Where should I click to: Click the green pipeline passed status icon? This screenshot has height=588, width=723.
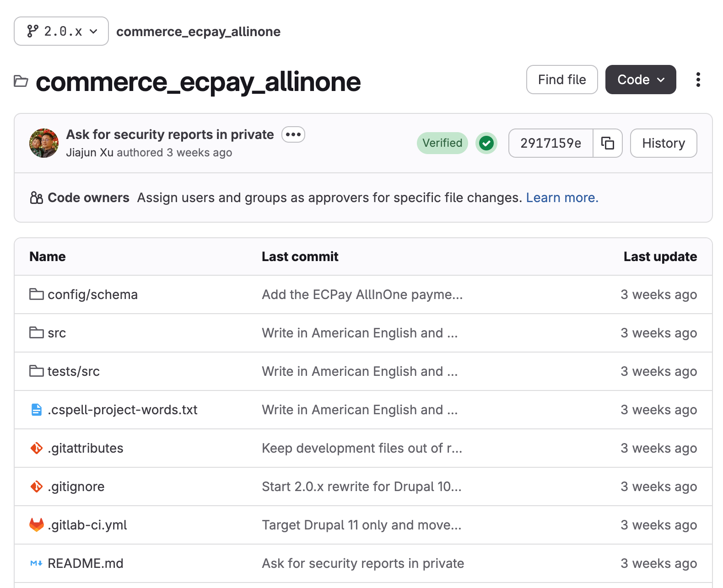(486, 143)
